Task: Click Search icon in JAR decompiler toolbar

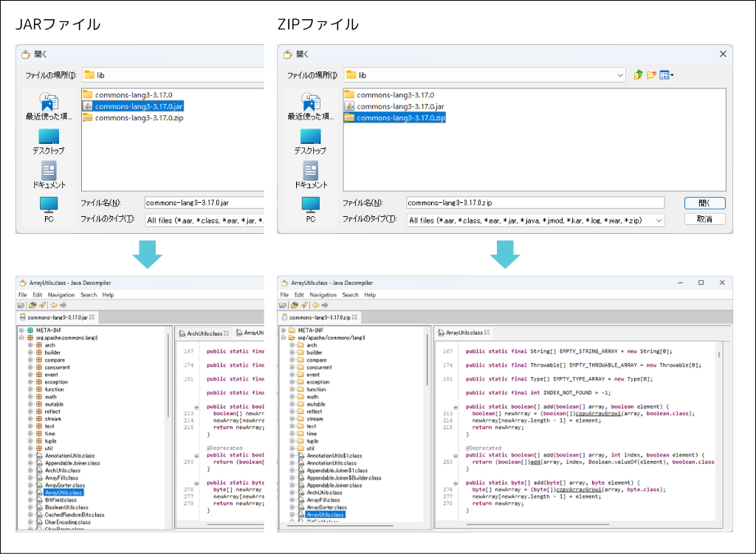Action: tap(42, 305)
